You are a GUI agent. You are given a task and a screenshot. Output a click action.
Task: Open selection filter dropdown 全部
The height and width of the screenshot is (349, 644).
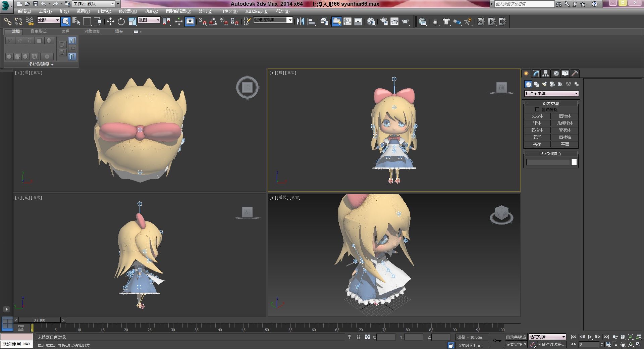[48, 20]
